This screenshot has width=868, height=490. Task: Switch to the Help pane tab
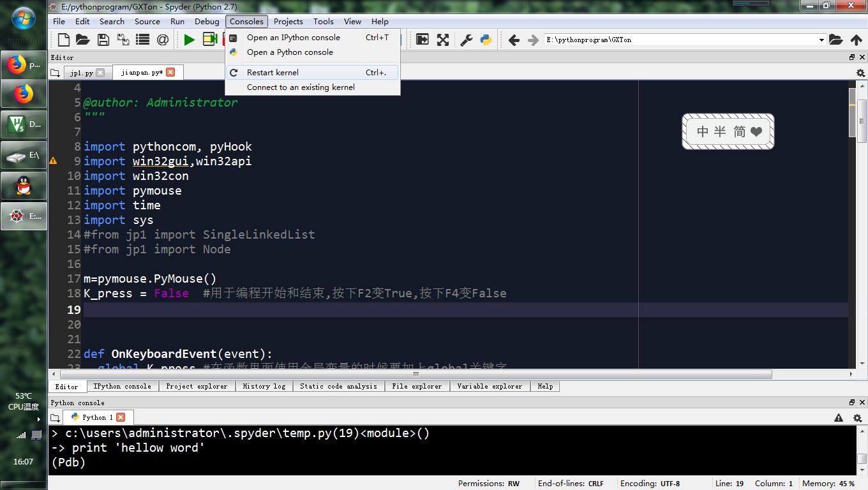pyautogui.click(x=545, y=386)
